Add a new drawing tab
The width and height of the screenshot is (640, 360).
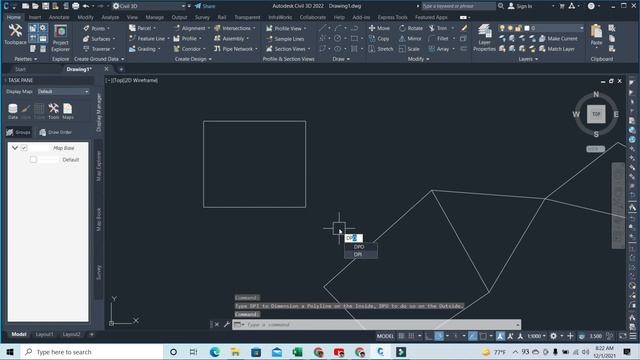(121, 69)
